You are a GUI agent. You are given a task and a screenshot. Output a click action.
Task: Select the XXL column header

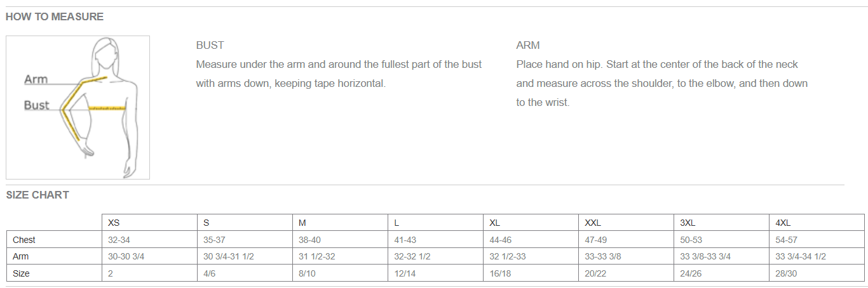click(x=593, y=223)
